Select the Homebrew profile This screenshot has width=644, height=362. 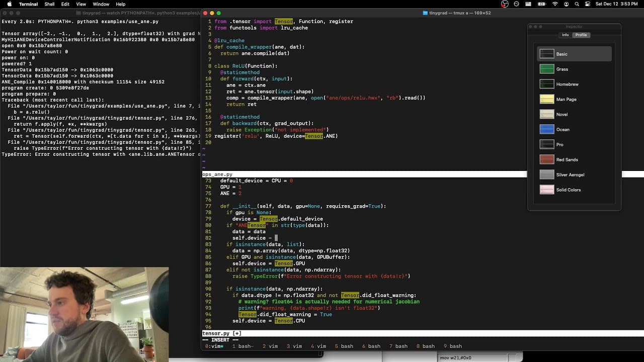574,84
